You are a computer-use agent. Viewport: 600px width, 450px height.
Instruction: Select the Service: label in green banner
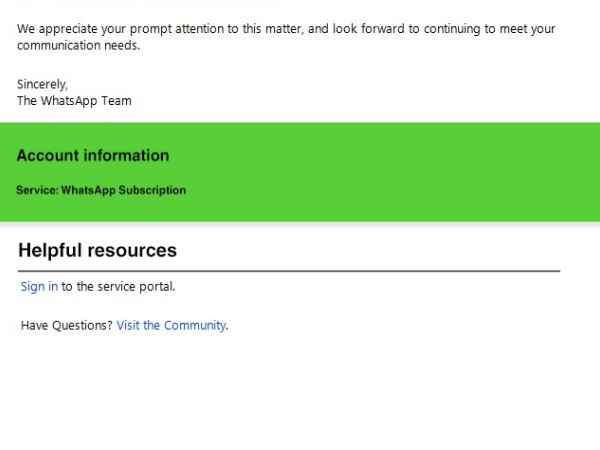37,190
